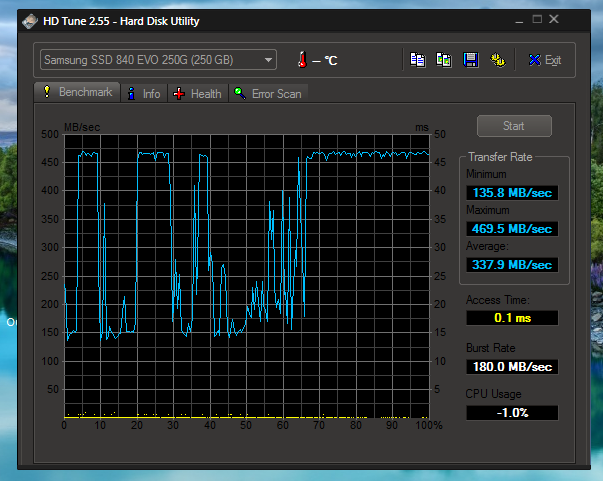Close the HD Tune window

554,19
